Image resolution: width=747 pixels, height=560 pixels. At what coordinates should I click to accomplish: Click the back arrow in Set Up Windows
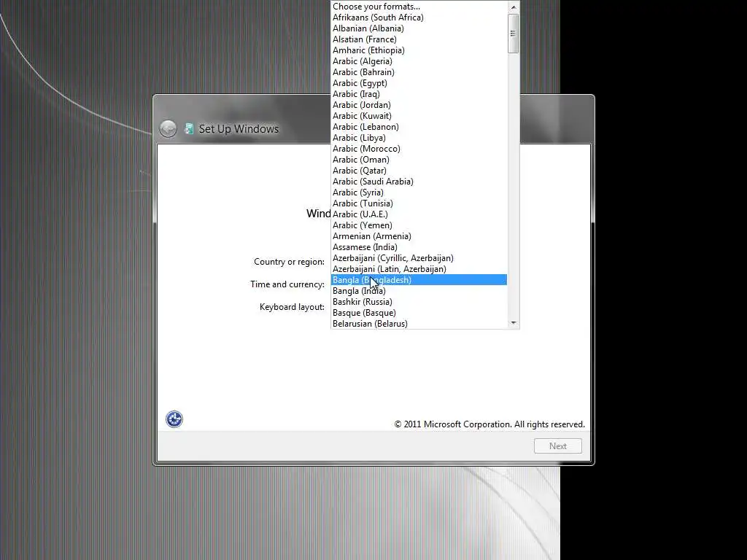[x=168, y=128]
